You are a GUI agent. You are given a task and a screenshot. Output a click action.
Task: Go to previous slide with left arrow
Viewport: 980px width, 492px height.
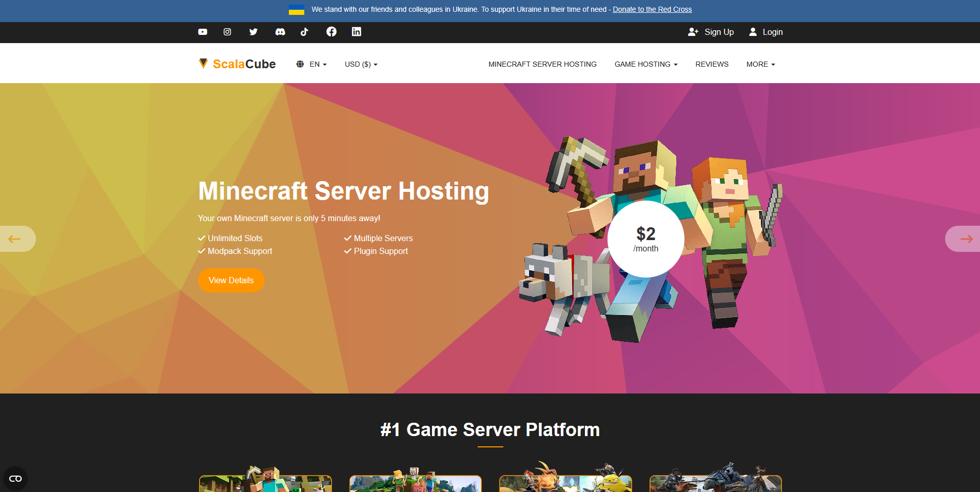tap(17, 239)
